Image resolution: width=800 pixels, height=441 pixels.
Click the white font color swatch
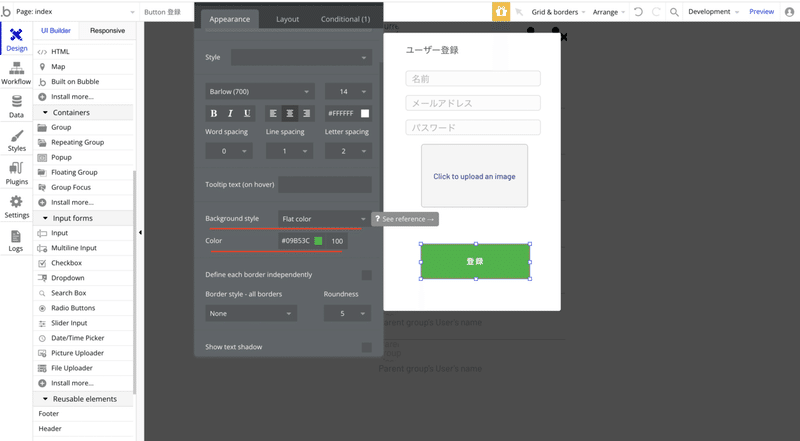365,113
